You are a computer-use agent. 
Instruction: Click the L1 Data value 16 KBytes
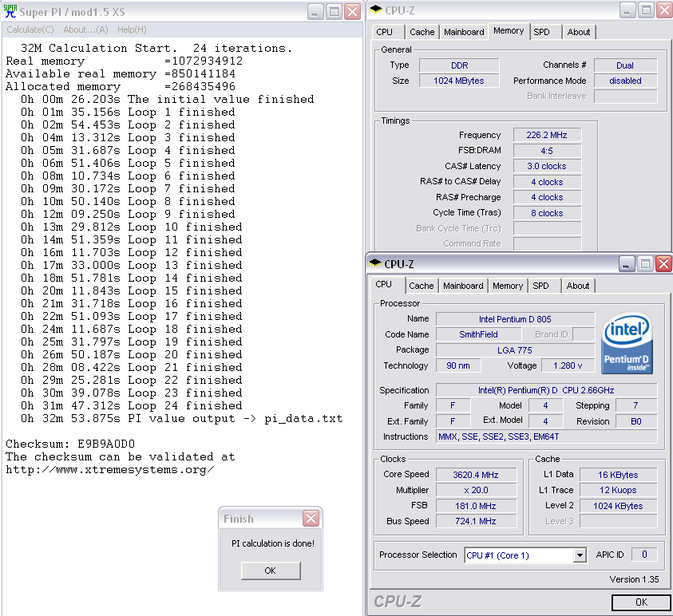tap(619, 475)
